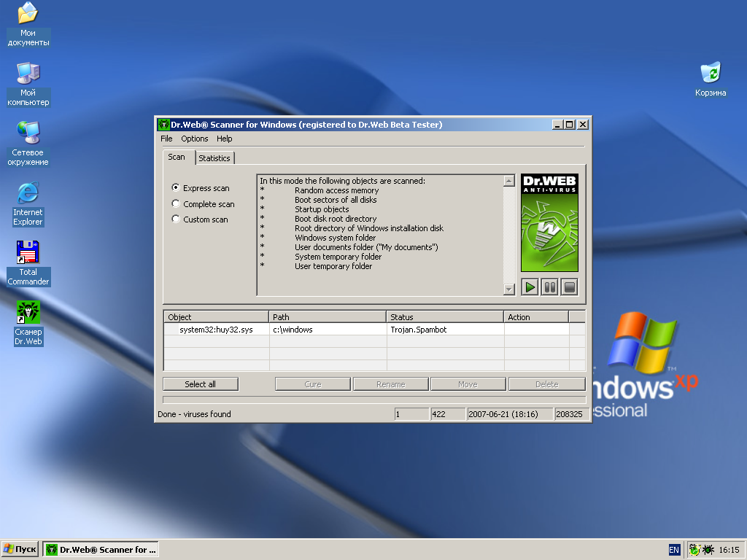This screenshot has width=747, height=560.
Task: Switch to the Statistics tab
Action: point(214,158)
